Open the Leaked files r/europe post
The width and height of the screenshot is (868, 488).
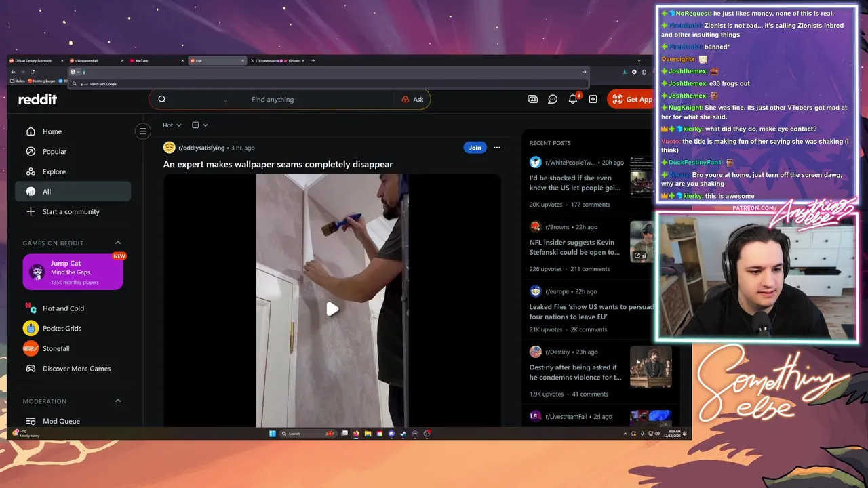tap(591, 312)
